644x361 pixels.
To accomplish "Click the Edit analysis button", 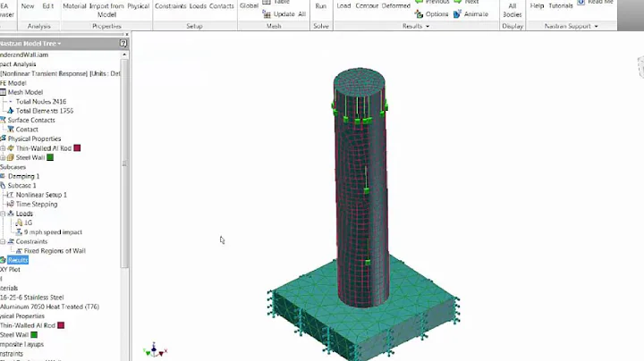I will (x=48, y=6).
